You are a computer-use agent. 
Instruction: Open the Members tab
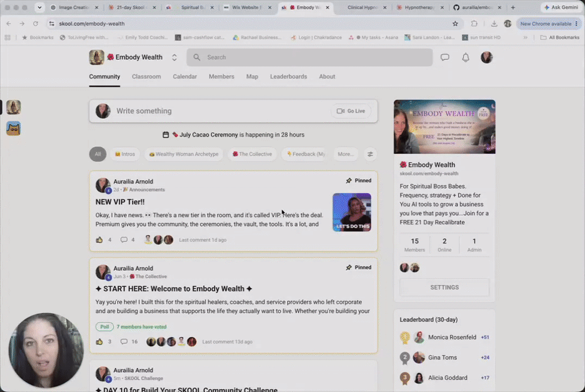tap(222, 77)
